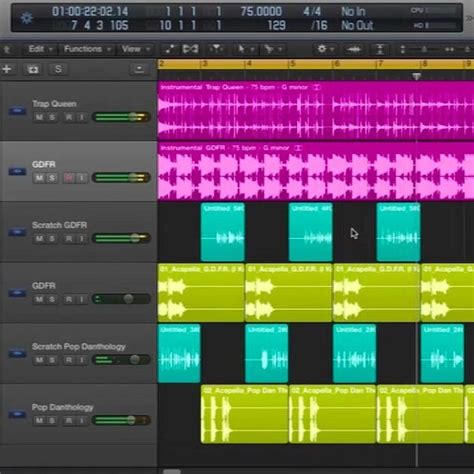Click the leave-folder up arrow in toolbar
Viewport: 474px width, 474px height.
[7, 50]
